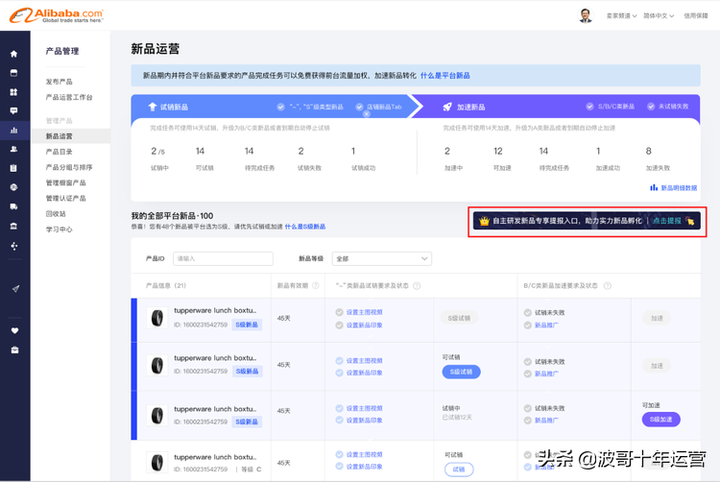The height and width of the screenshot is (482, 720).
Task: Open 产品分组与排序 menu item
Action: pos(69,167)
